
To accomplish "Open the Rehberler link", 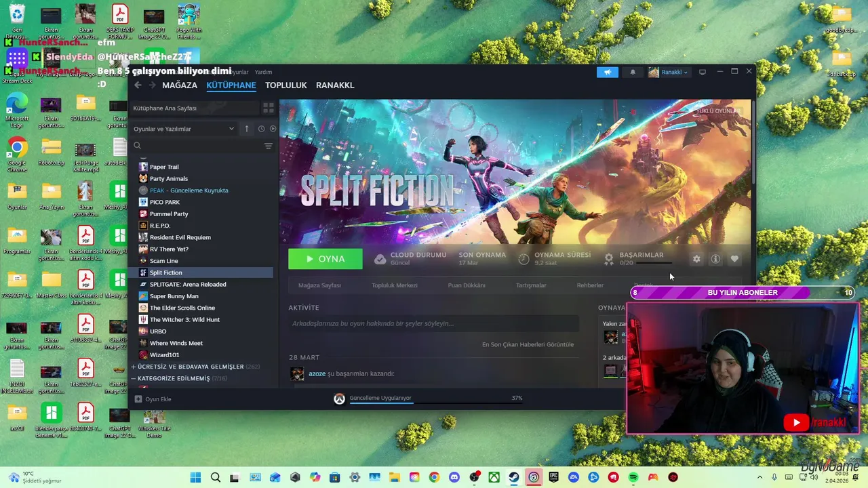I will click(x=590, y=285).
